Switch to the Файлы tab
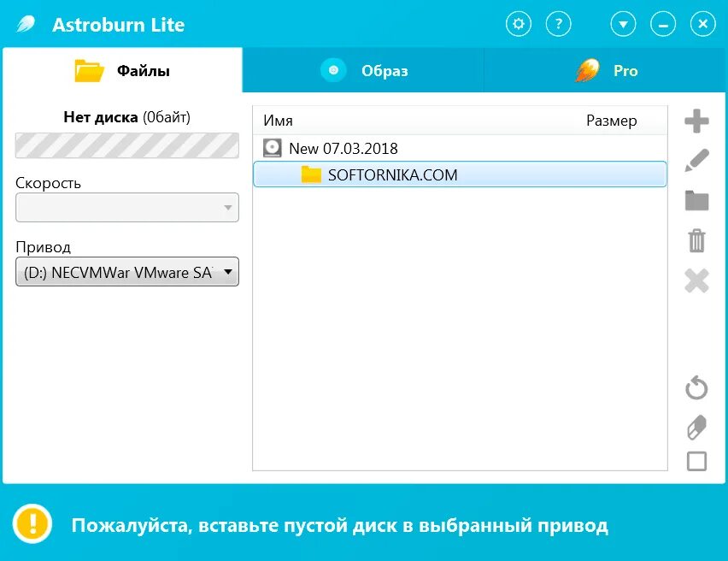This screenshot has width=728, height=561. [x=122, y=70]
